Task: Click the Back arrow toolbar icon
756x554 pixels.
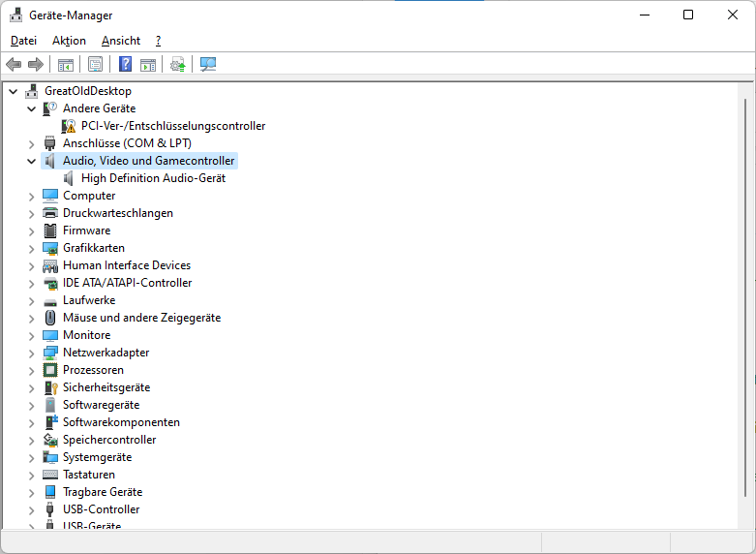Action: (14, 64)
